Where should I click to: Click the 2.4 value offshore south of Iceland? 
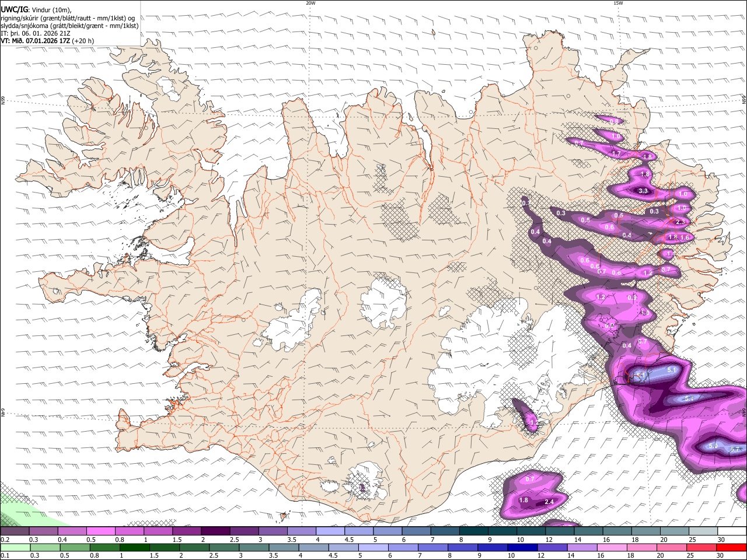[x=549, y=502]
